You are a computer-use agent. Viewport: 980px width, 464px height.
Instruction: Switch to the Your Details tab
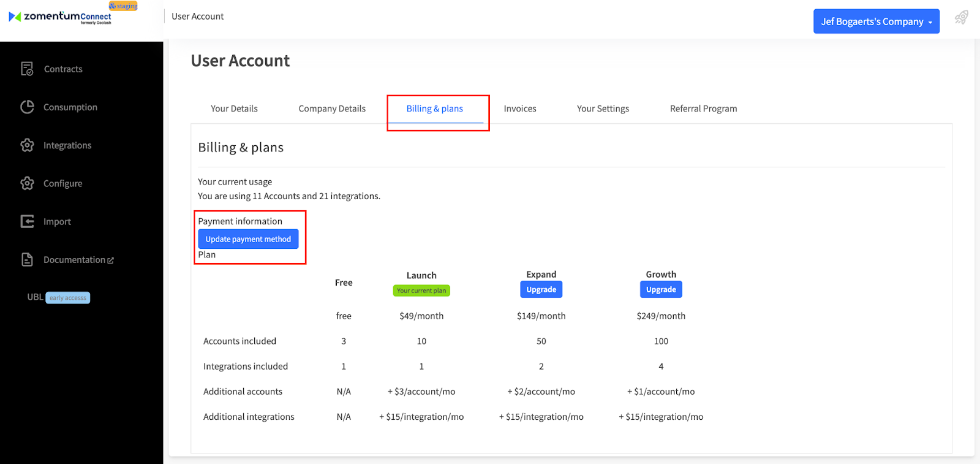[234, 108]
